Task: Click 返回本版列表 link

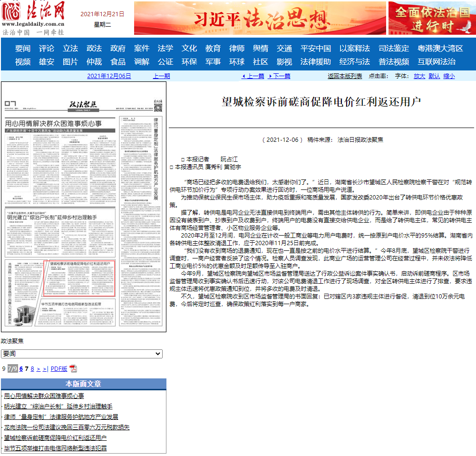Action: click(x=345, y=76)
